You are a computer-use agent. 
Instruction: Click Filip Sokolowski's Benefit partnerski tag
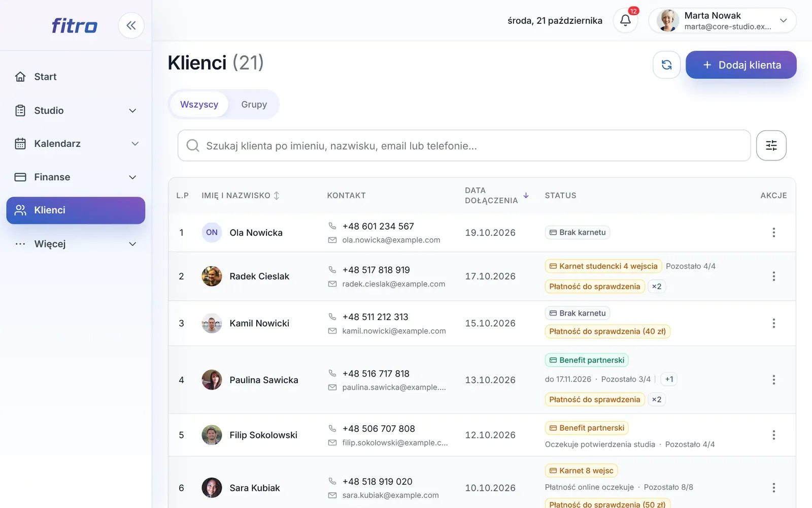click(587, 428)
